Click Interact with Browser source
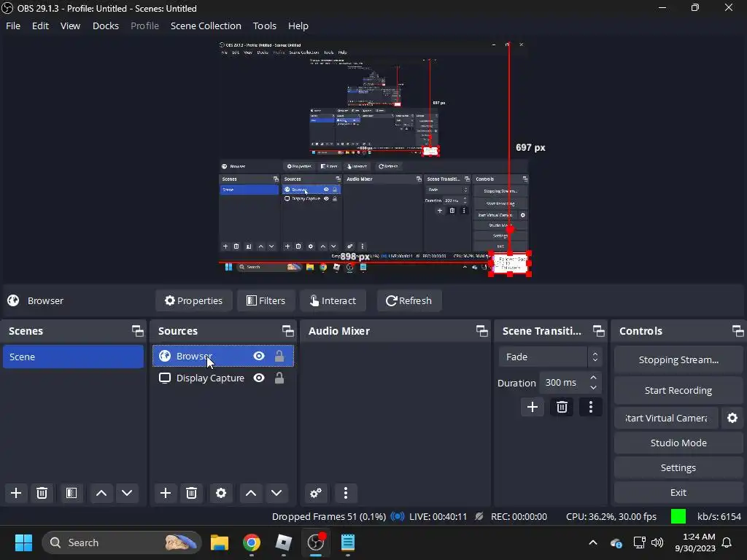The width and height of the screenshot is (747, 560). tap(333, 300)
